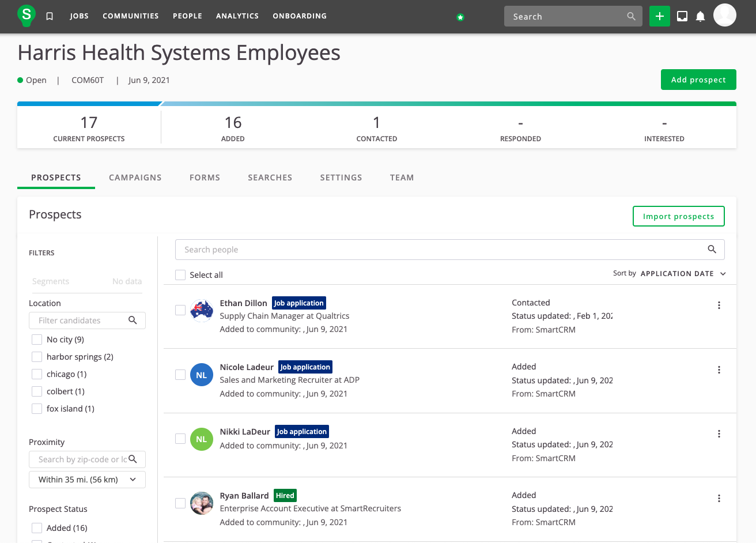Click the Add prospect button

point(698,80)
